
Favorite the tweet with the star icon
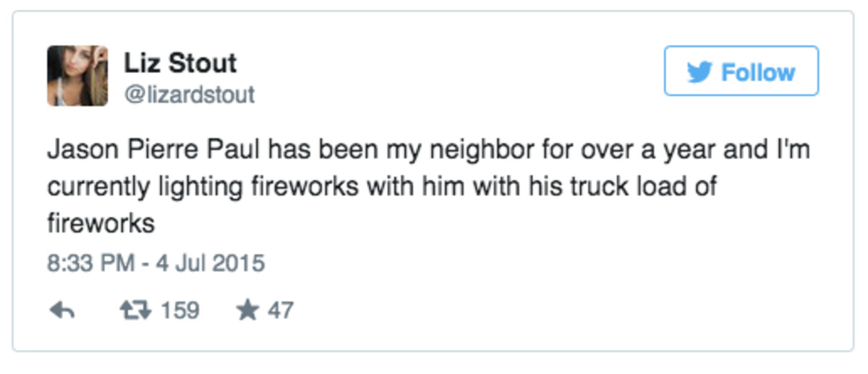[x=247, y=310]
